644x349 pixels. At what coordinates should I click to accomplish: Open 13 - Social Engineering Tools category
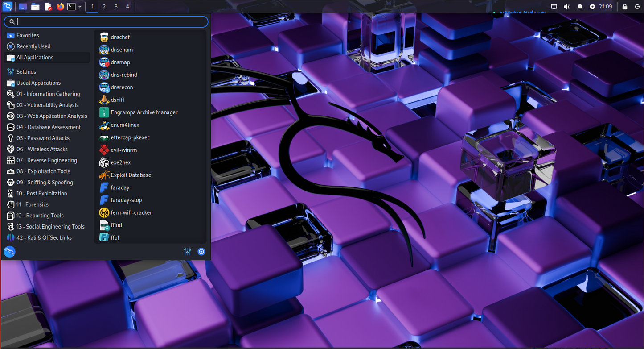click(47, 227)
